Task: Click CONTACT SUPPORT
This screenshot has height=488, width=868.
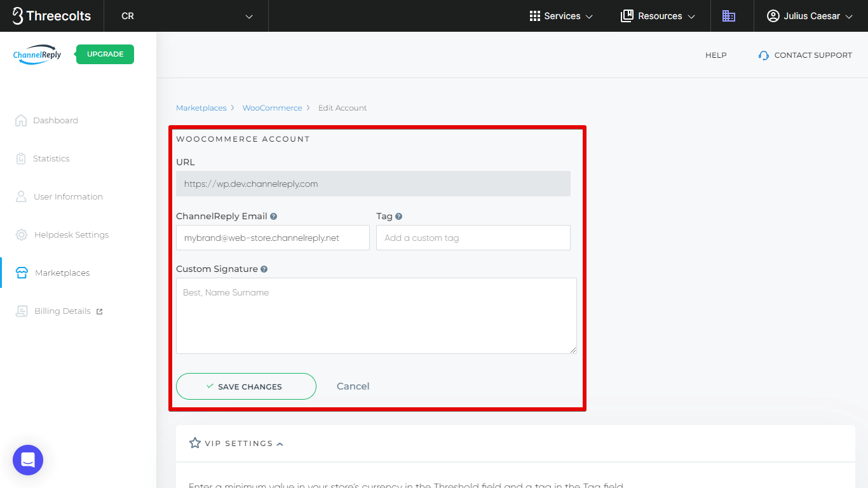Action: [805, 55]
